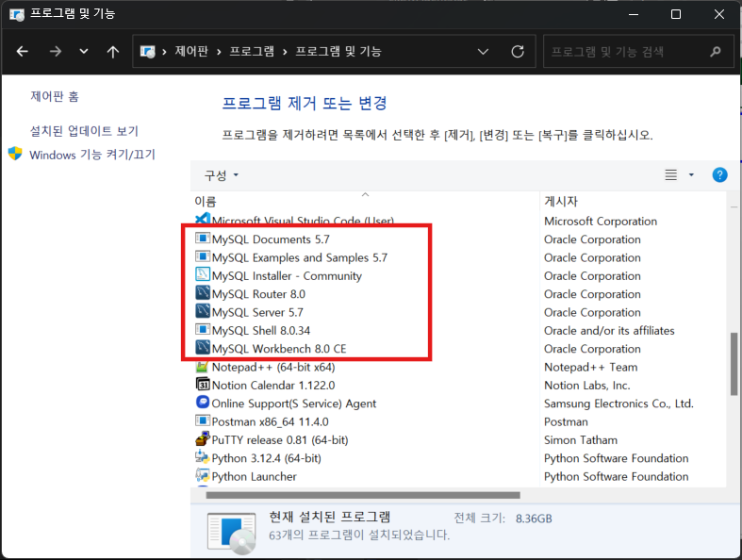
Task: Click Oracle and/or its affiliates publisher cell
Action: [609, 330]
